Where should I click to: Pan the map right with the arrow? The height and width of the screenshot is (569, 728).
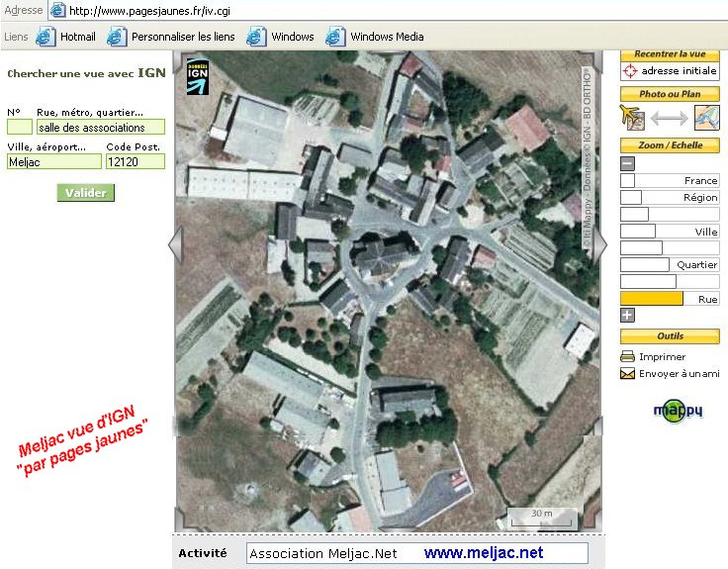click(598, 245)
